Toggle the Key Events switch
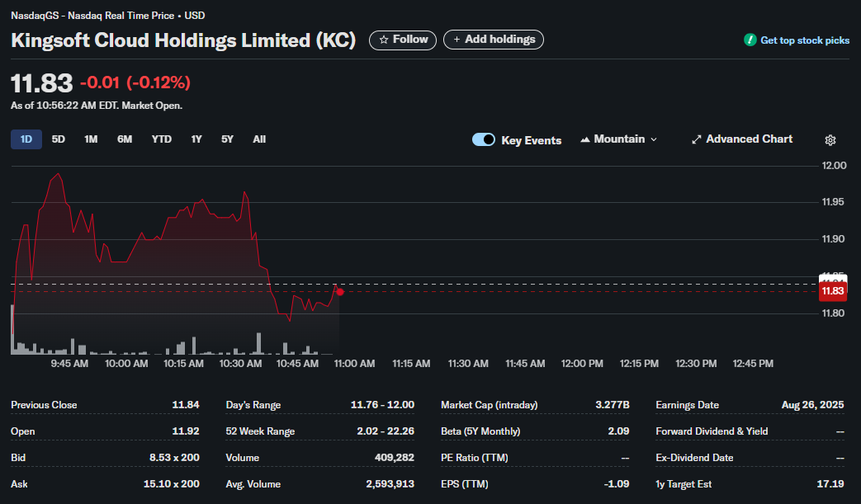Image resolution: width=861 pixels, height=504 pixels. click(483, 139)
